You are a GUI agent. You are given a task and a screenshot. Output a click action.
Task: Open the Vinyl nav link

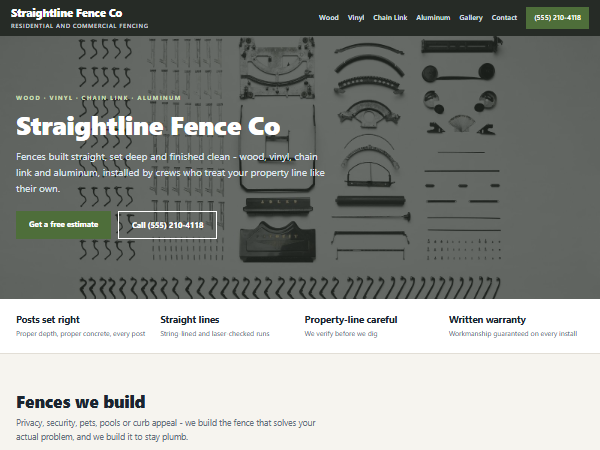click(x=355, y=18)
